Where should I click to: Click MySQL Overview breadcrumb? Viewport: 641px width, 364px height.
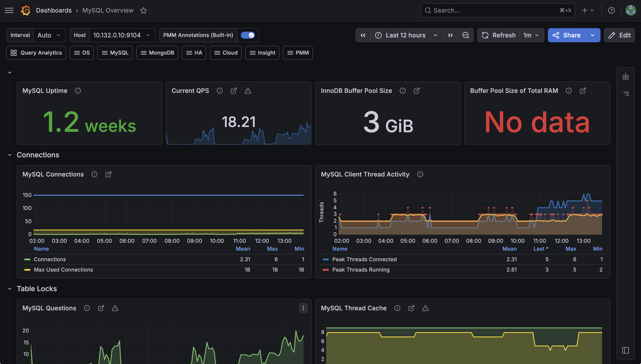108,10
